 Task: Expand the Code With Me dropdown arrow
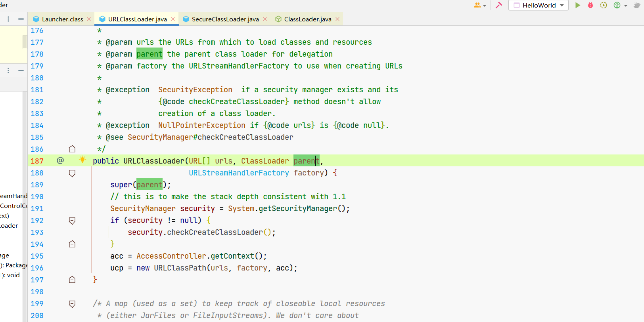[484, 6]
